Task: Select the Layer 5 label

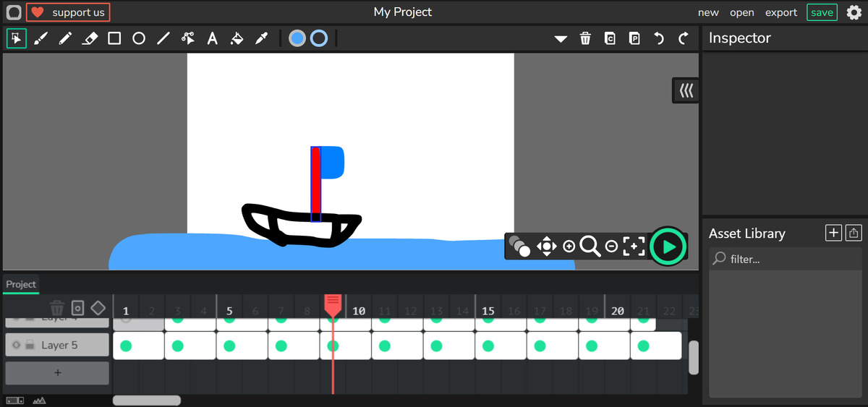Action: point(59,346)
